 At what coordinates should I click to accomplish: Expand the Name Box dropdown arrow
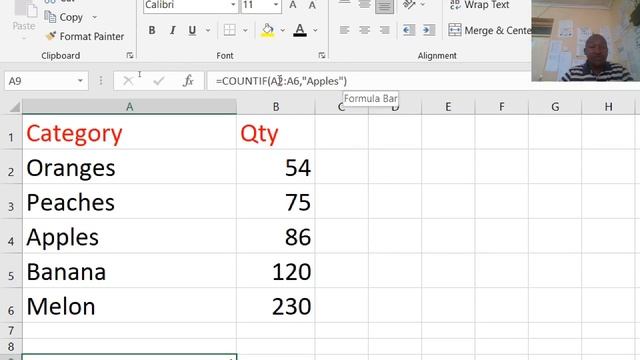click(80, 81)
